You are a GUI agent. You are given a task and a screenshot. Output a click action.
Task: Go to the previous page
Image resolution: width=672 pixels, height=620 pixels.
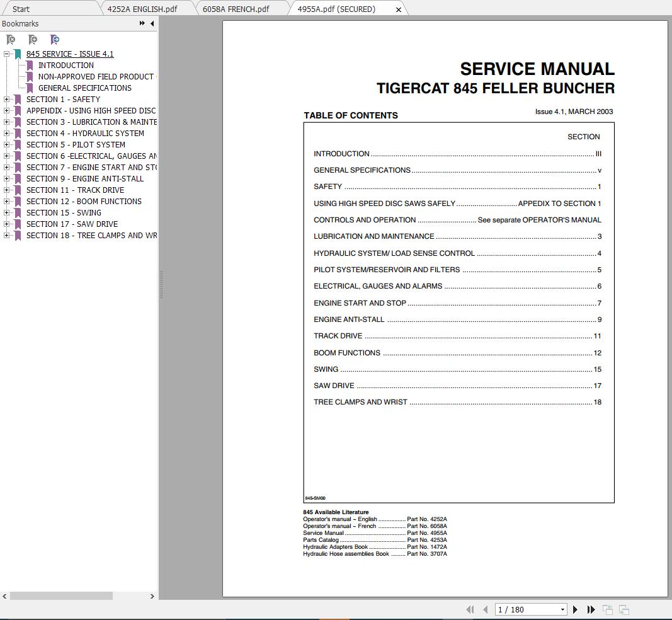486,609
